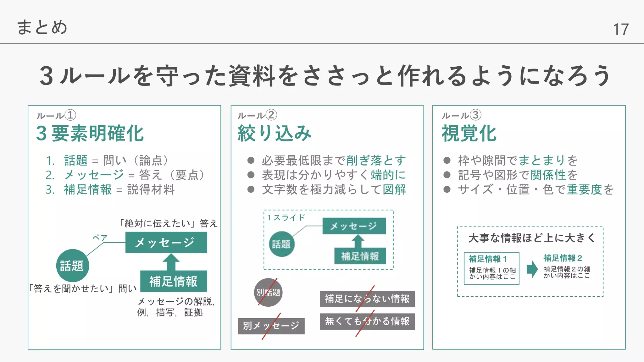Select the headline 3ルールを守った資料をささっと作れるようになろう
This screenshot has width=644, height=362.
coord(325,76)
